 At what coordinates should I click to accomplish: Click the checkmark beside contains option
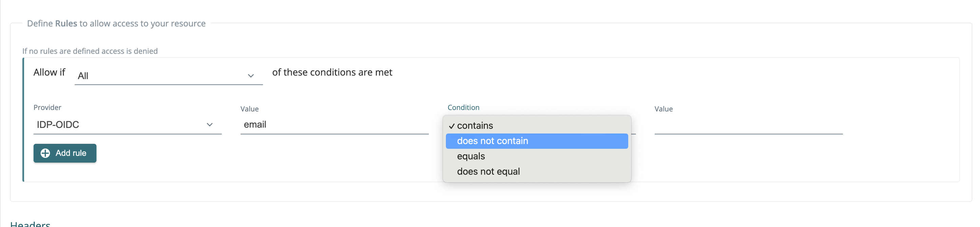452,126
